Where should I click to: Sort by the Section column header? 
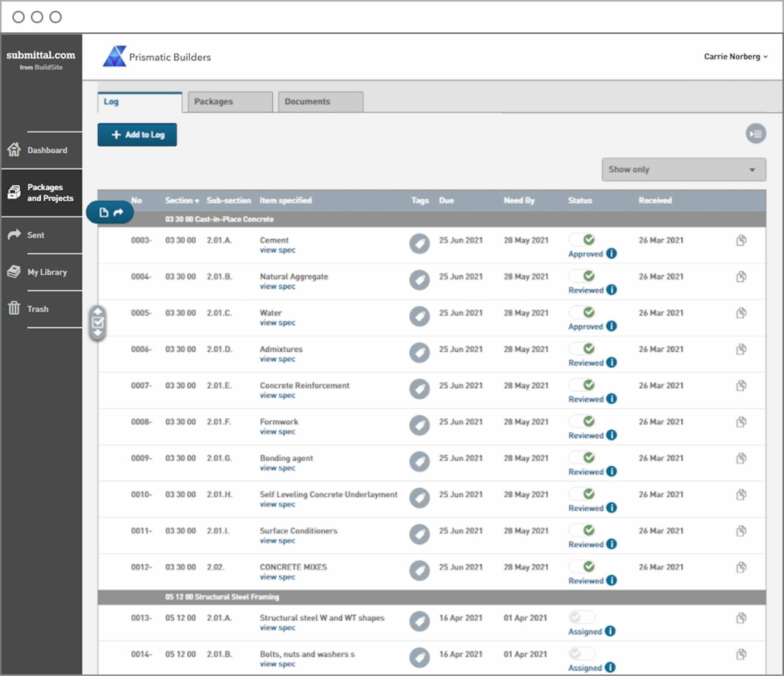click(x=182, y=201)
